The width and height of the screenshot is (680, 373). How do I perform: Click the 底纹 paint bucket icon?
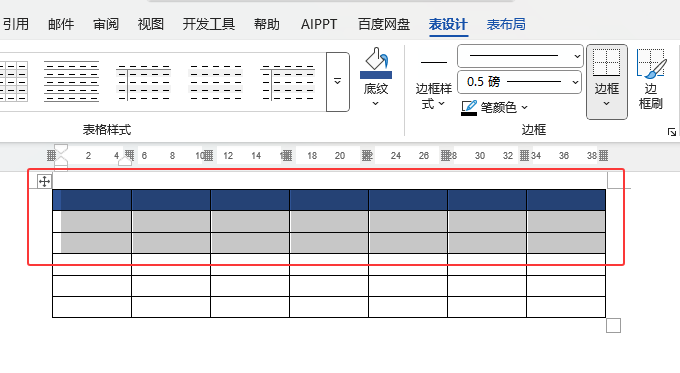[x=376, y=63]
